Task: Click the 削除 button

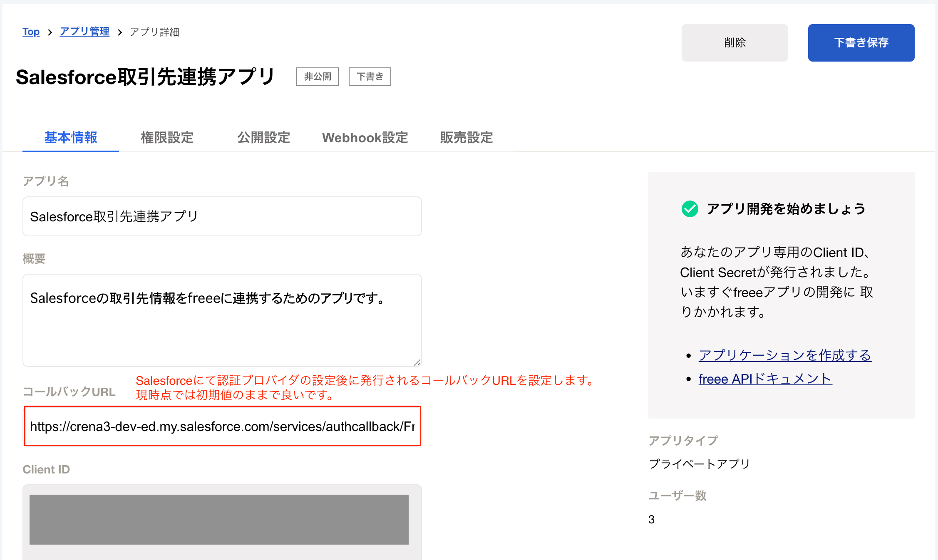Action: click(735, 42)
